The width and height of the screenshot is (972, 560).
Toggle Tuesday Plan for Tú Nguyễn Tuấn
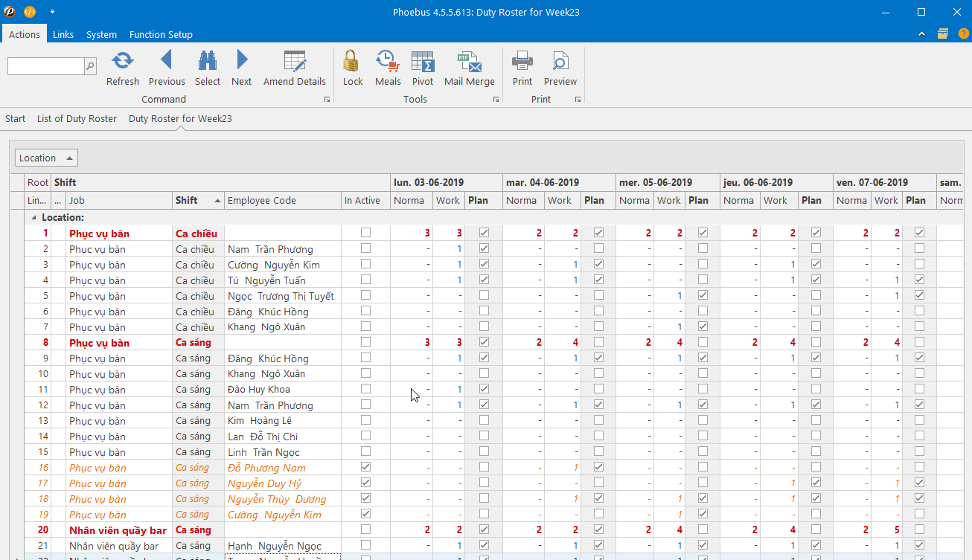pos(598,280)
